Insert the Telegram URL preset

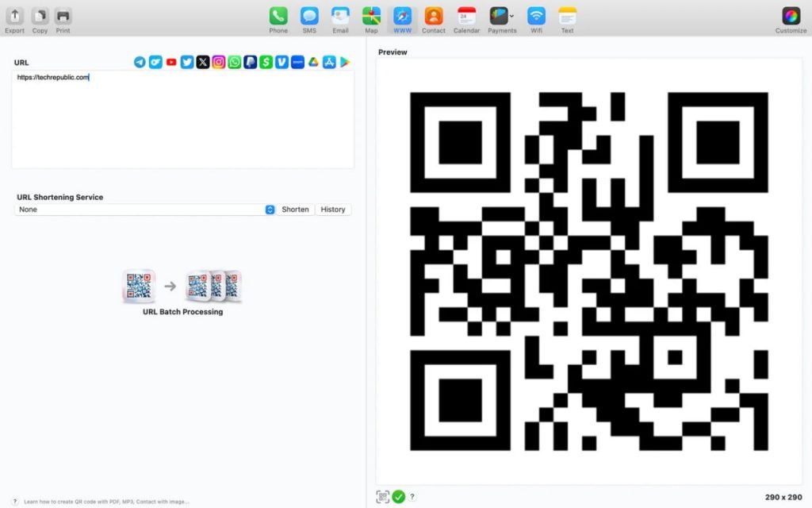[x=140, y=61]
